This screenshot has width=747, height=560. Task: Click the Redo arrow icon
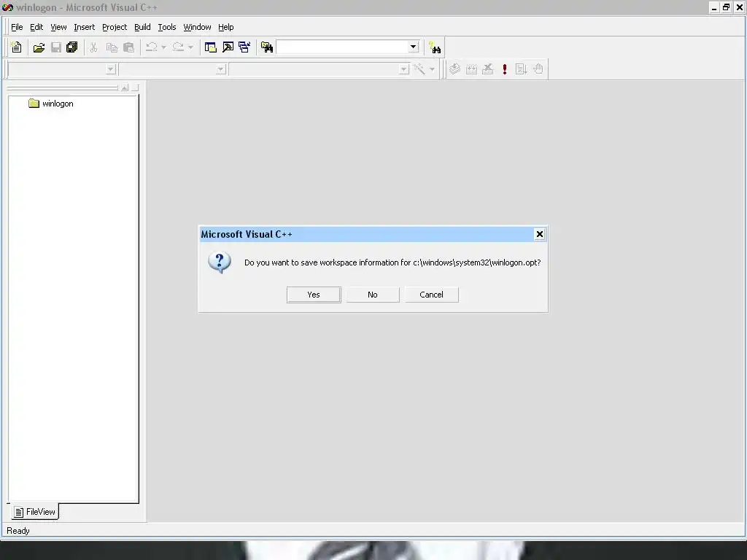click(x=178, y=47)
